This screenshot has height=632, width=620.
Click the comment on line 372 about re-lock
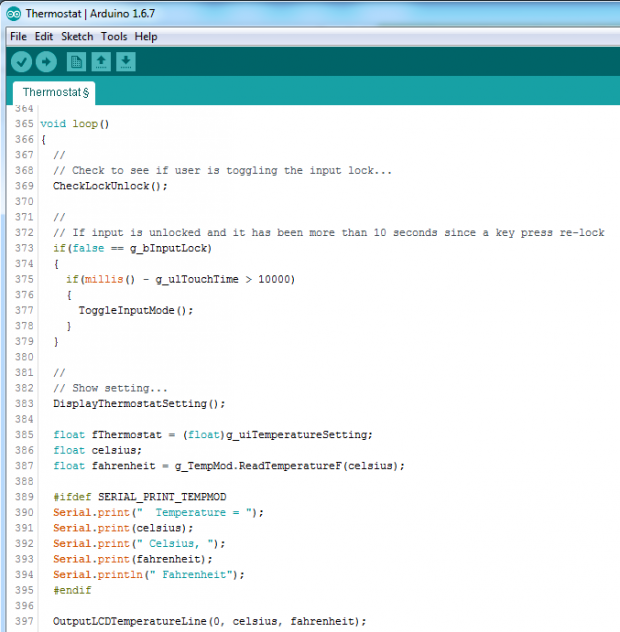(x=329, y=233)
